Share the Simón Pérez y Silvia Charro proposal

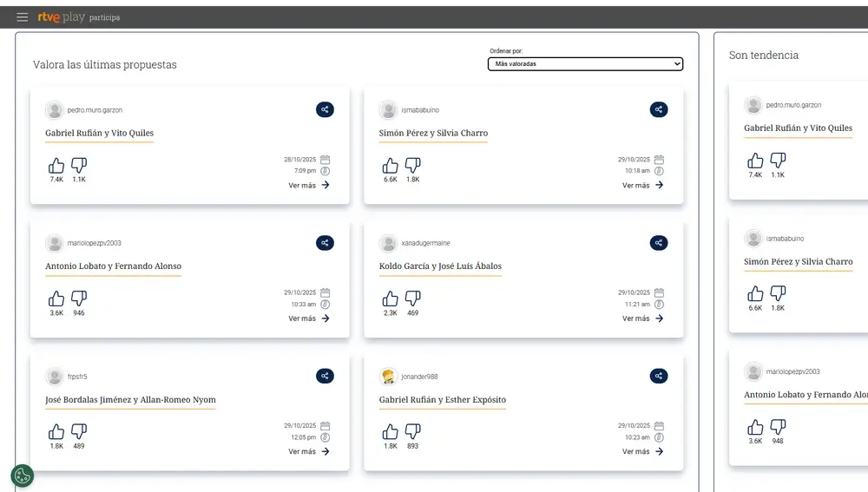pos(659,109)
